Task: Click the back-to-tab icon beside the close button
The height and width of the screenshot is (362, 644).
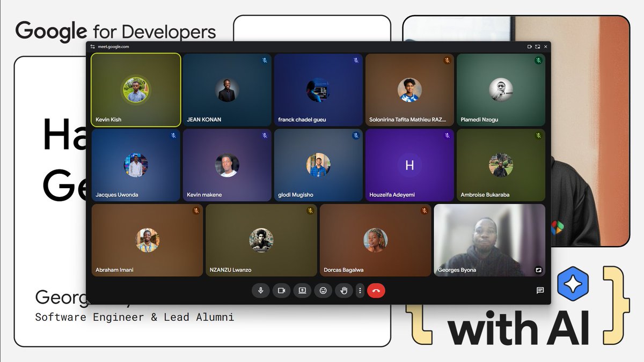Action: click(x=538, y=47)
